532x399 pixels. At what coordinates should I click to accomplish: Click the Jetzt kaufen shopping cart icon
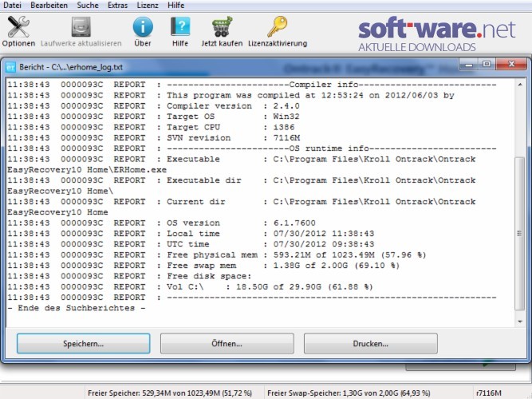click(x=222, y=26)
